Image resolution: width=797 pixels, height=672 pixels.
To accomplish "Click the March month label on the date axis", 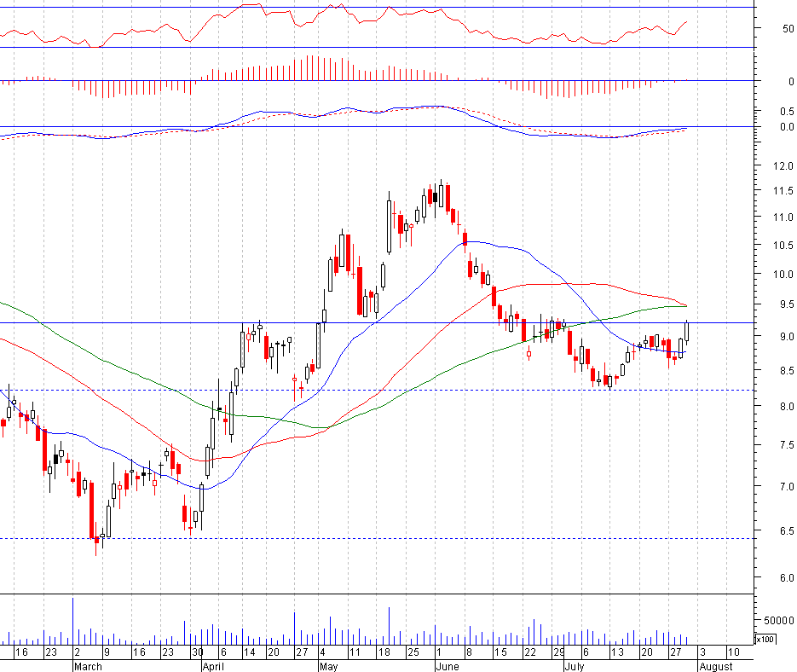I will [x=88, y=666].
